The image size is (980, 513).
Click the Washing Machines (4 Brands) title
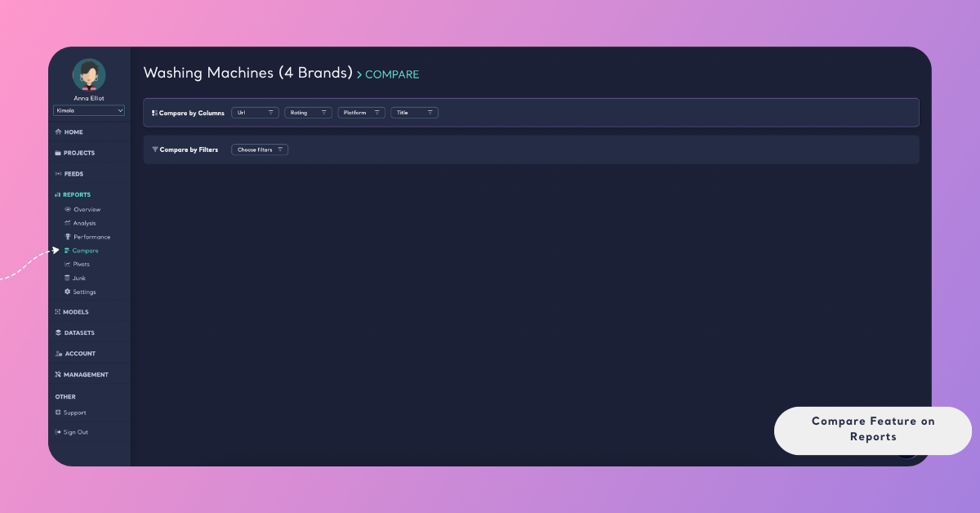(x=248, y=73)
